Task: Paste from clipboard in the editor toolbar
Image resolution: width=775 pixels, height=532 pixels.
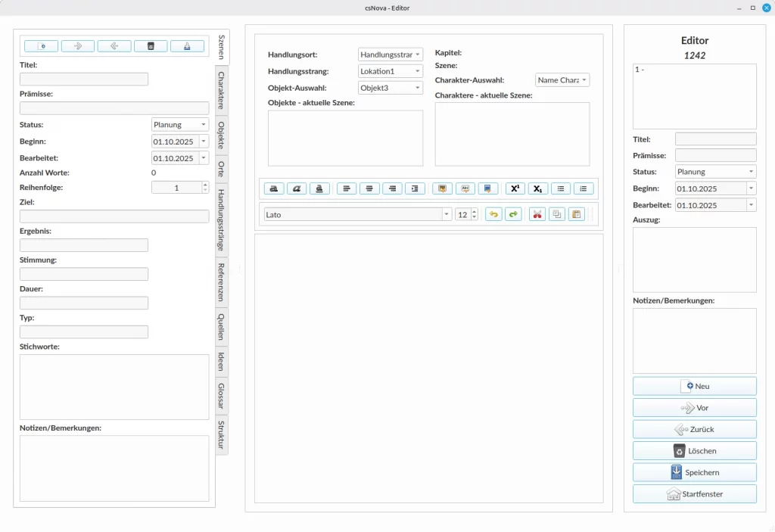Action: [577, 214]
